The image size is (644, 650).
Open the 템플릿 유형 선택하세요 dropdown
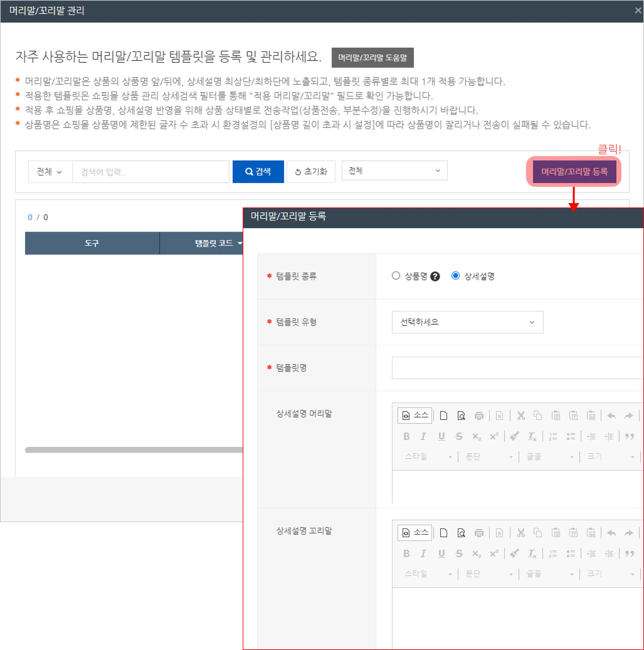(x=467, y=322)
